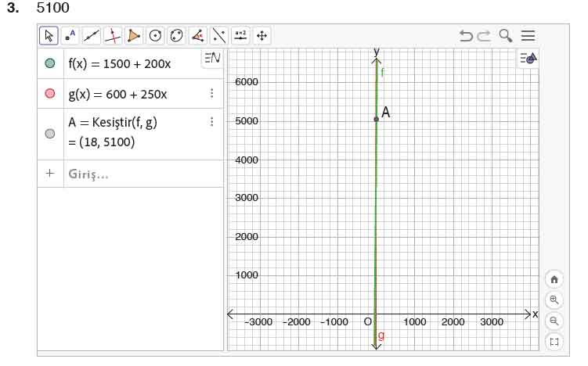
Task: Click the zoom in magnifier button
Action: pyautogui.click(x=554, y=300)
